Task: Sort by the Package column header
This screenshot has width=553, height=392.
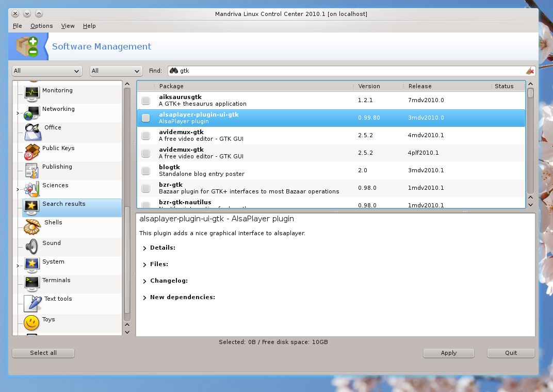Action: pyautogui.click(x=253, y=86)
